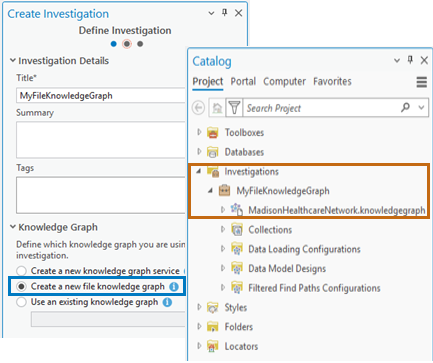Expand the MadisonHealthcareNetwork.knowledgegraph node

(x=223, y=210)
